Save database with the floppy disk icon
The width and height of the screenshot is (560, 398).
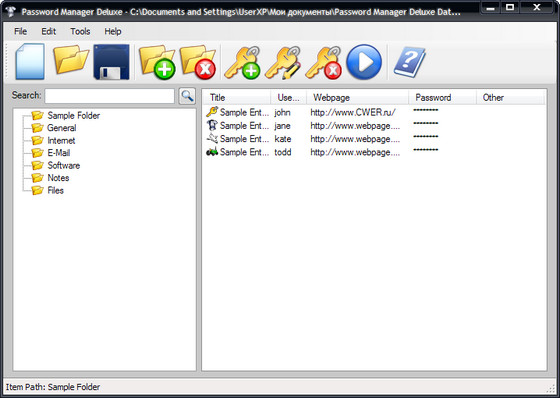(x=111, y=61)
